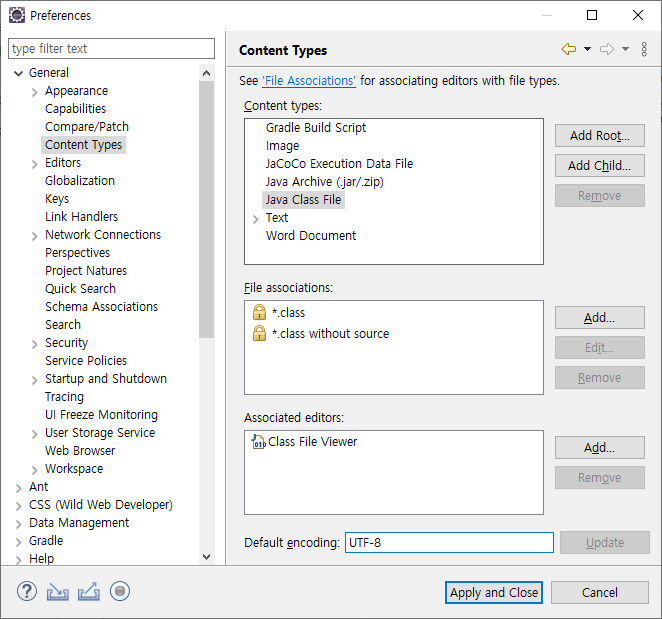Click the Add Child... button
The image size is (662, 619).
600,166
